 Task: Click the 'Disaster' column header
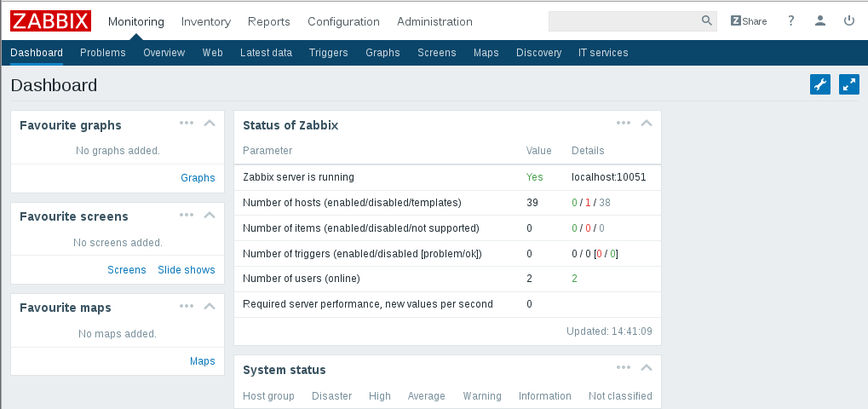331,395
